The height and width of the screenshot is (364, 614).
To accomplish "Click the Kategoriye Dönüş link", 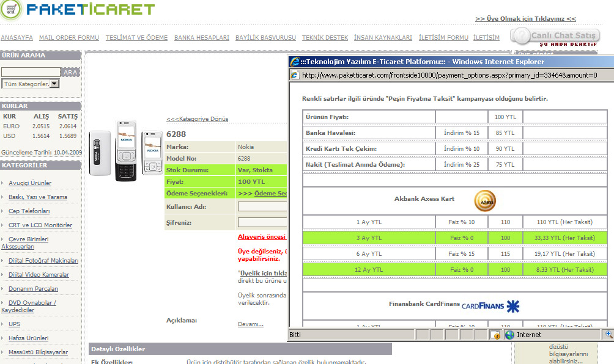I will point(198,119).
